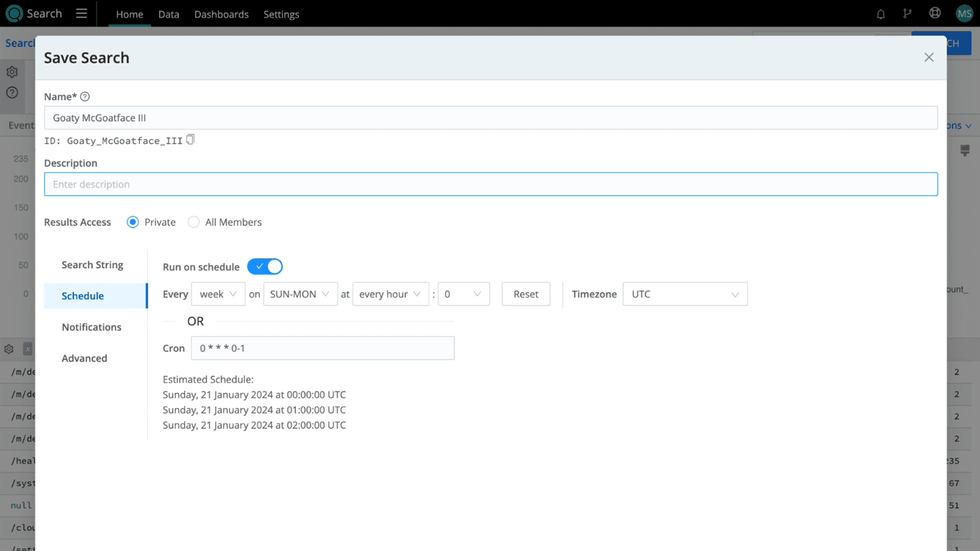Select All Members results access

tap(194, 222)
